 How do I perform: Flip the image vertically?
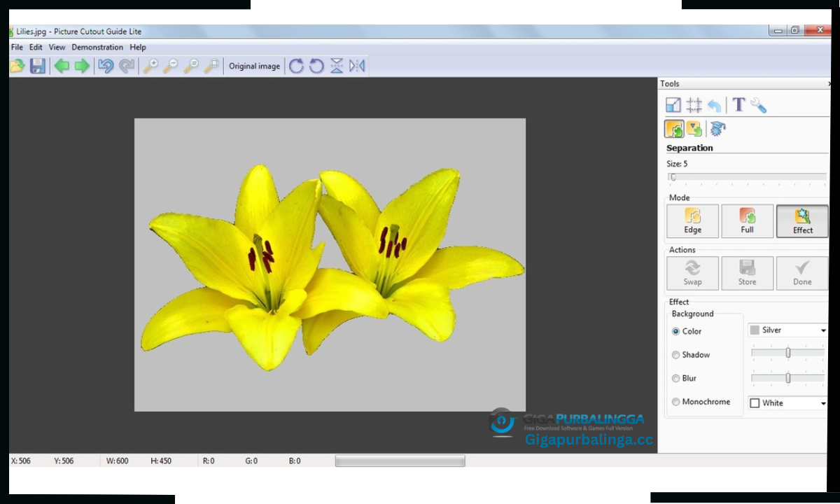click(337, 66)
